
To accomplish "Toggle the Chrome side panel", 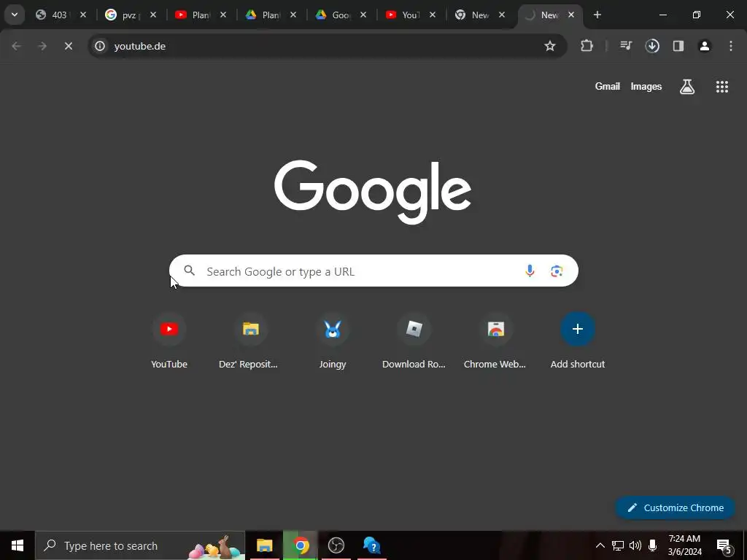I will click(x=678, y=46).
